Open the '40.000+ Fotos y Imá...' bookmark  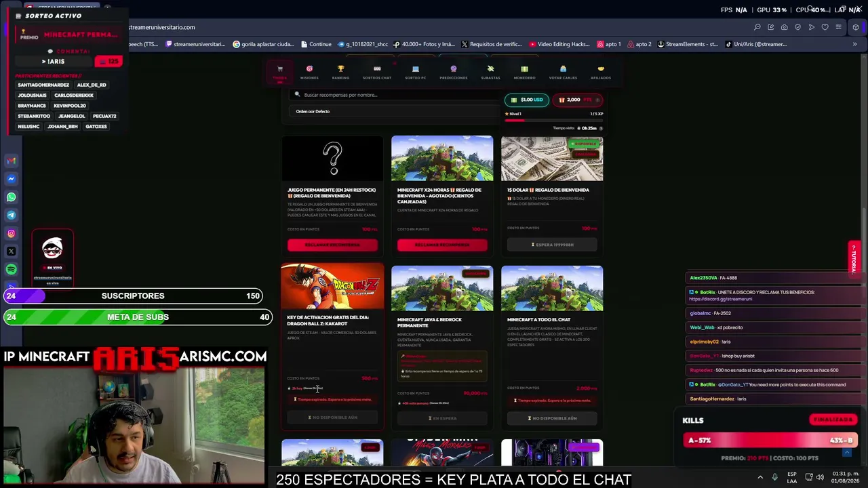pyautogui.click(x=424, y=44)
